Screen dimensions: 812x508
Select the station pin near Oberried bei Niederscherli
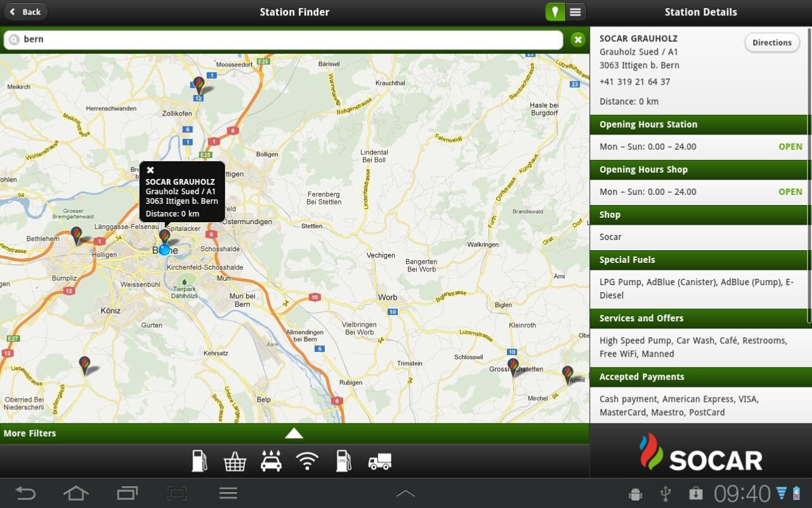tap(84, 365)
